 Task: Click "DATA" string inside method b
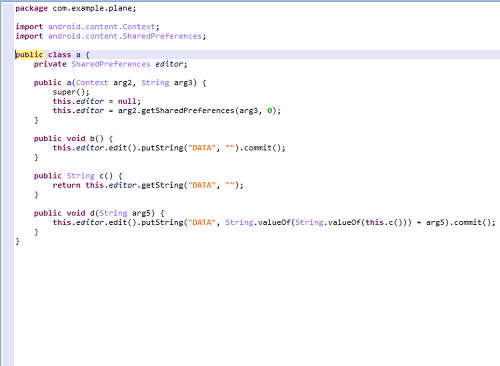pyautogui.click(x=202, y=148)
